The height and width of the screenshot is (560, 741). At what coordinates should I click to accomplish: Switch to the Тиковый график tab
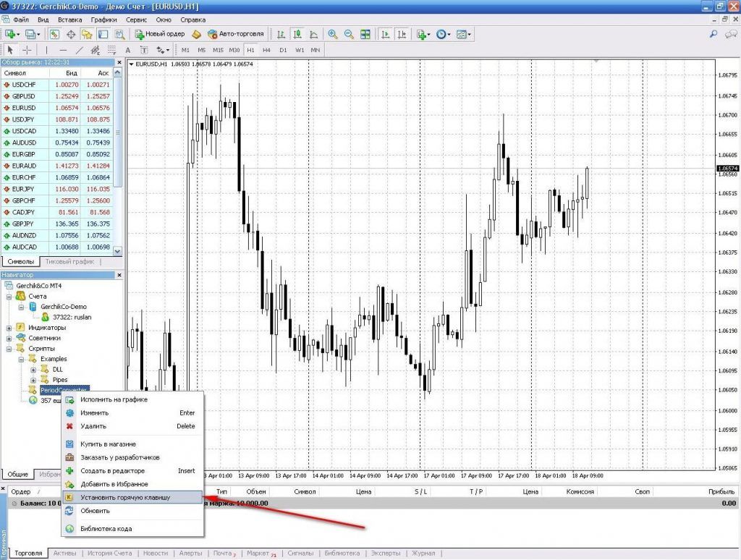pyautogui.click(x=69, y=261)
